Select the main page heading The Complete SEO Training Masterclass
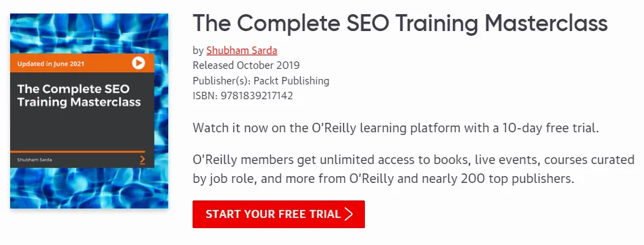 pyautogui.click(x=399, y=23)
